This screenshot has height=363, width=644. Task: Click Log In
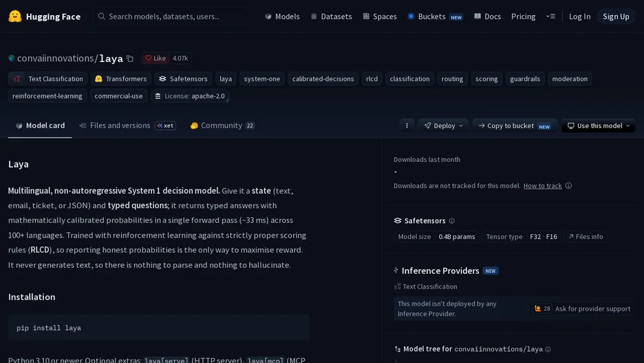coord(579,17)
